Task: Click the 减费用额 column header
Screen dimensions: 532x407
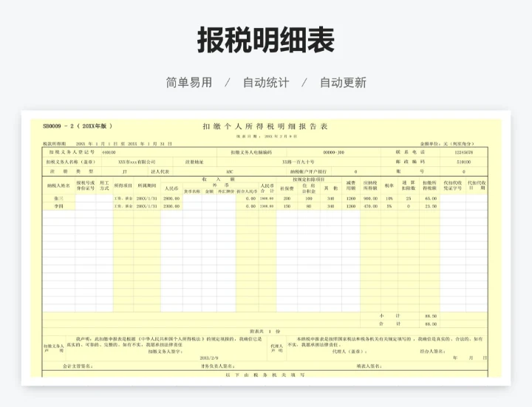Action: click(351, 185)
